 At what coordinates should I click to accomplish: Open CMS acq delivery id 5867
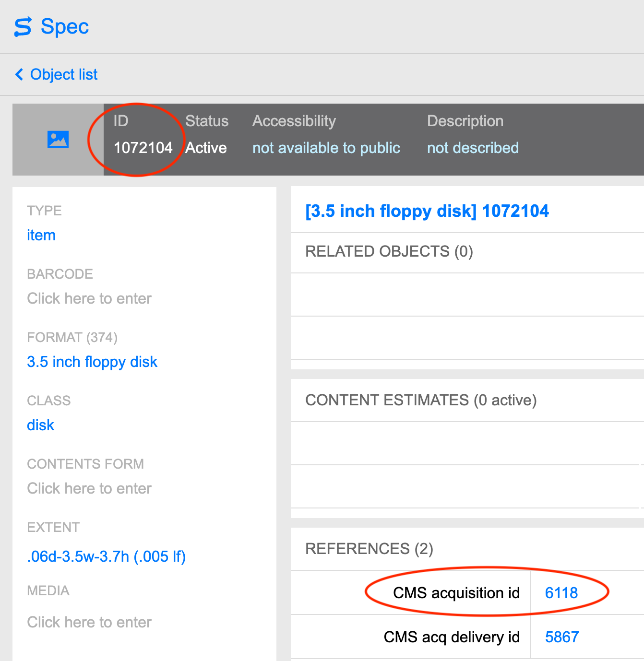coord(562,637)
